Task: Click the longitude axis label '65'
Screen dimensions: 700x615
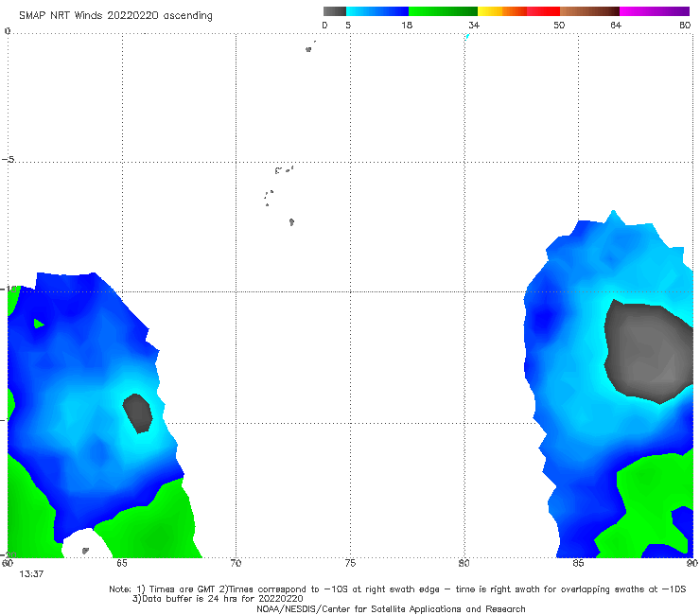Action: point(122,563)
